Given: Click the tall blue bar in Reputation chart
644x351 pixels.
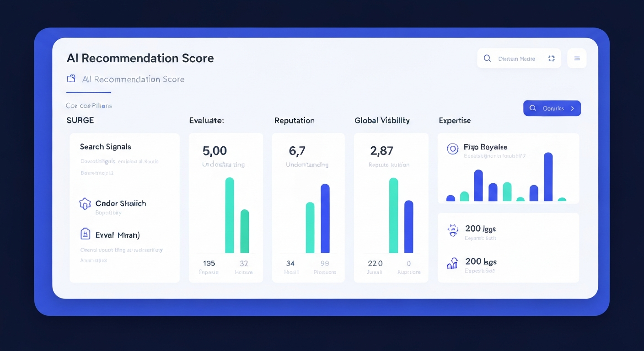Looking at the screenshot, I should (x=325, y=218).
